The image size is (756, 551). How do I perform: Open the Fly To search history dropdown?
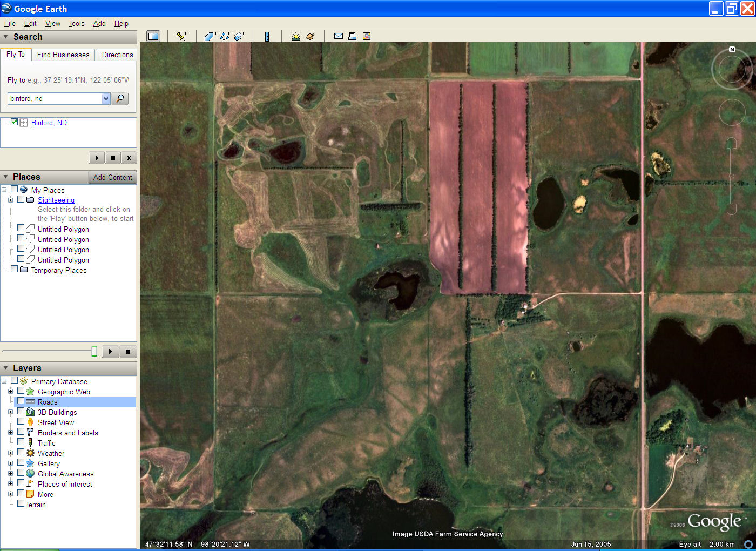tap(106, 98)
